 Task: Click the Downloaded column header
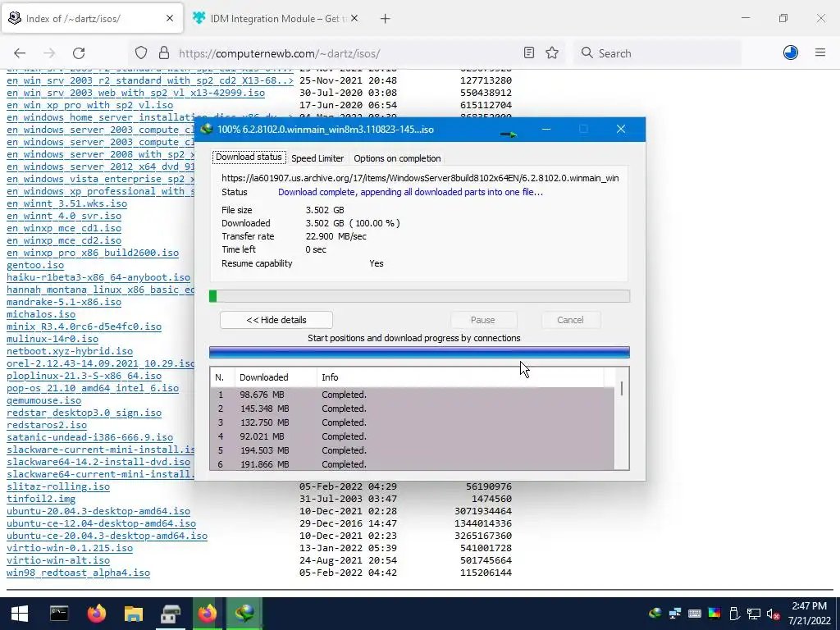[276, 377]
